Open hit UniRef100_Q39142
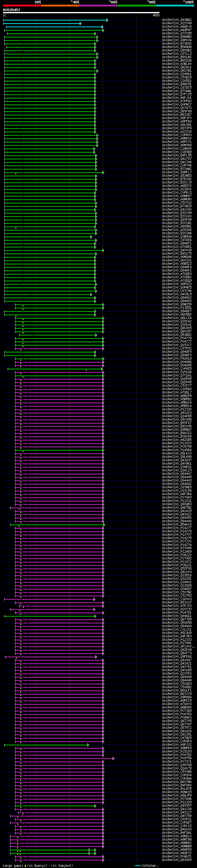197x868 pixels. tap(177, 321)
